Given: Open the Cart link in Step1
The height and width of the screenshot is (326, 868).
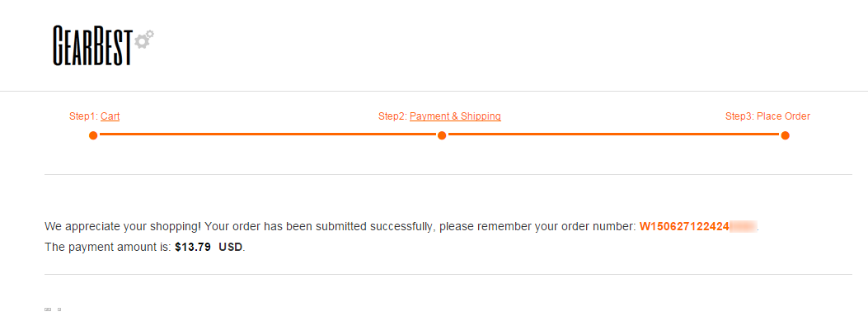Looking at the screenshot, I should (x=110, y=116).
